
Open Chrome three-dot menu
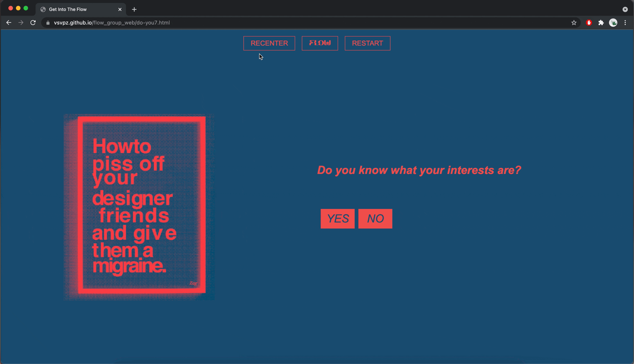(625, 23)
